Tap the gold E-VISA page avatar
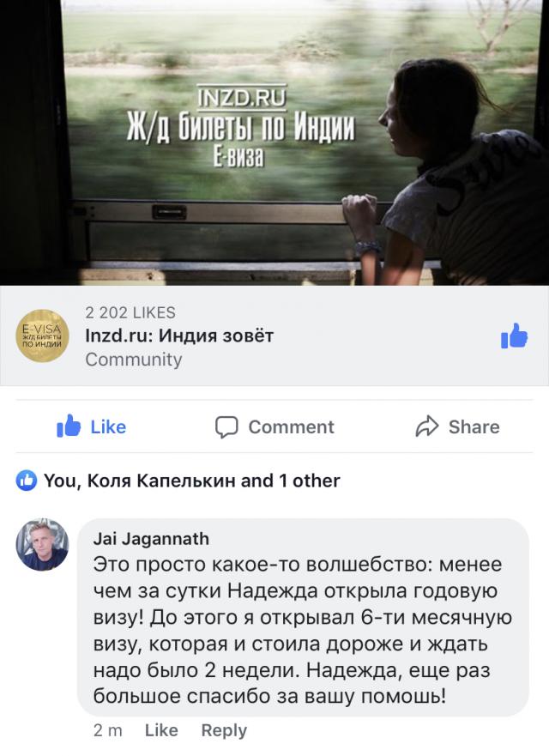Viewport: 549px width, 756px height. tap(42, 336)
